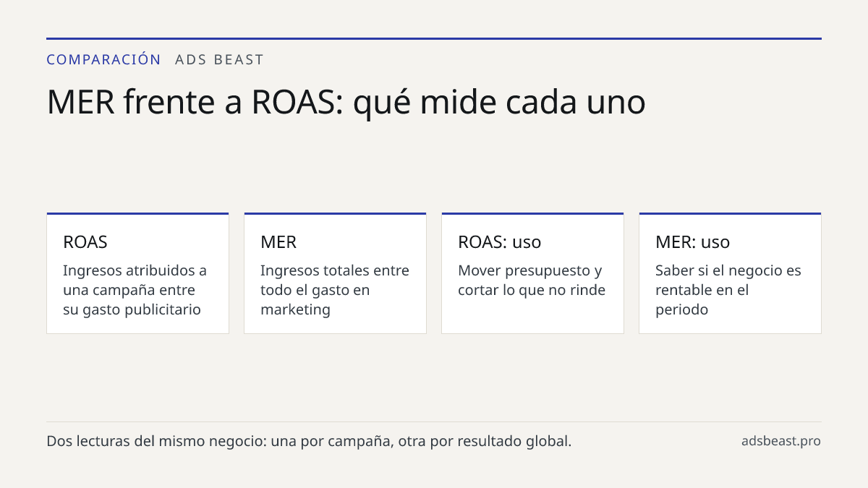Viewport: 868px width, 488px height.
Task: Click the COMPARACIÓN label
Action: coord(103,59)
